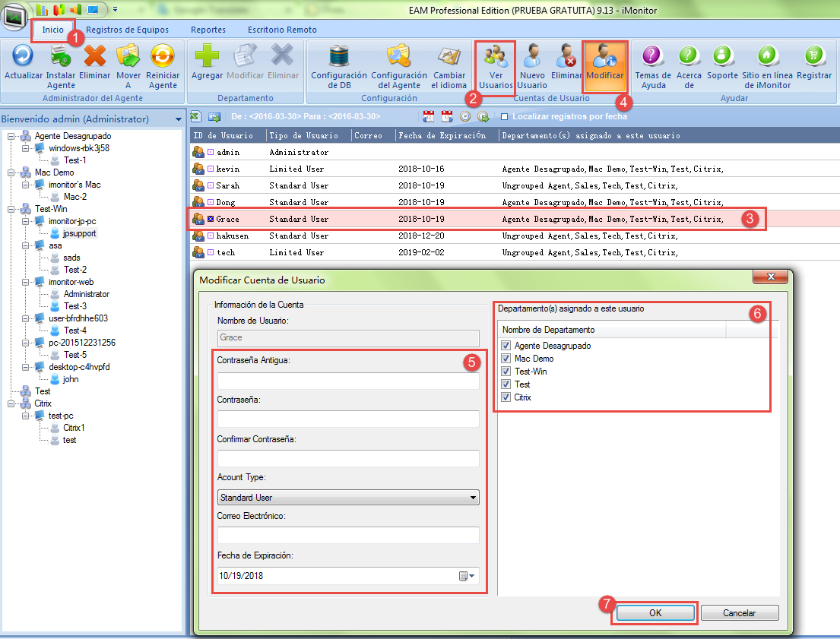Image resolution: width=840 pixels, height=639 pixels.
Task: Collapse the Citrix tree node
Action: pos(11,403)
